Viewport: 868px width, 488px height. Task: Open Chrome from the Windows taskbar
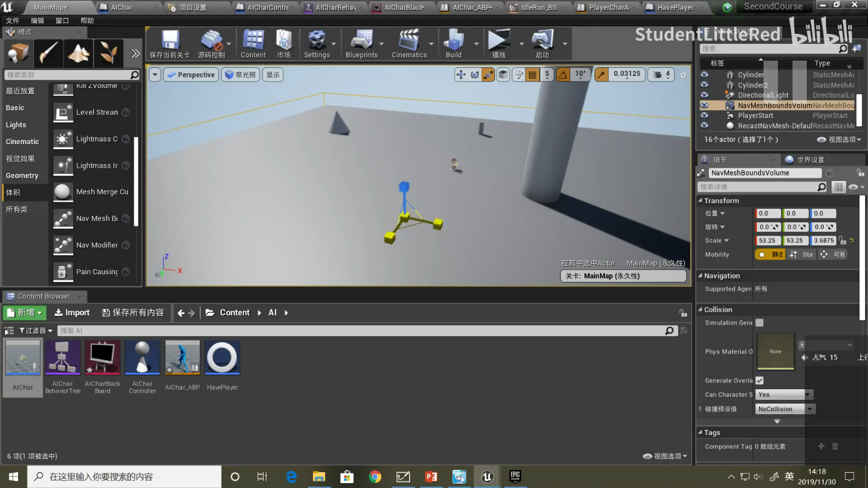click(375, 477)
